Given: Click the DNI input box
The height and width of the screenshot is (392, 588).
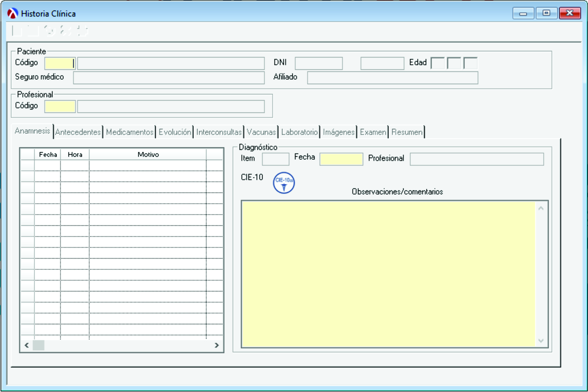Looking at the screenshot, I should (x=319, y=63).
